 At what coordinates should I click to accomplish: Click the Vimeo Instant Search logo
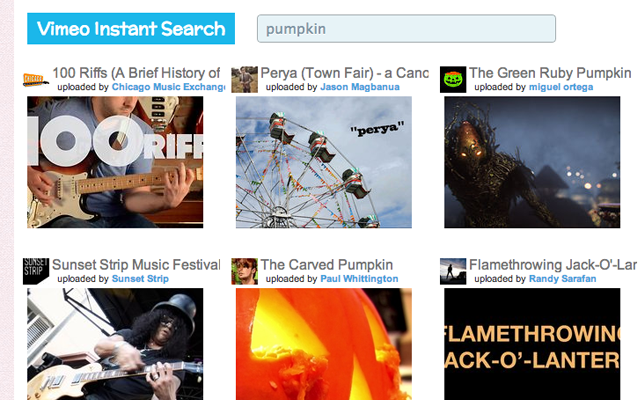tap(131, 29)
